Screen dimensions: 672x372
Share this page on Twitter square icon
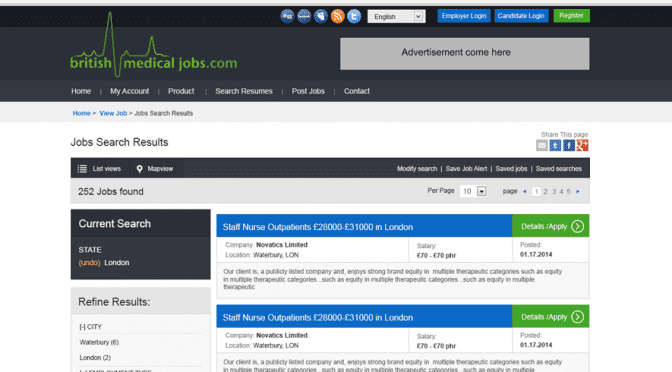555,146
